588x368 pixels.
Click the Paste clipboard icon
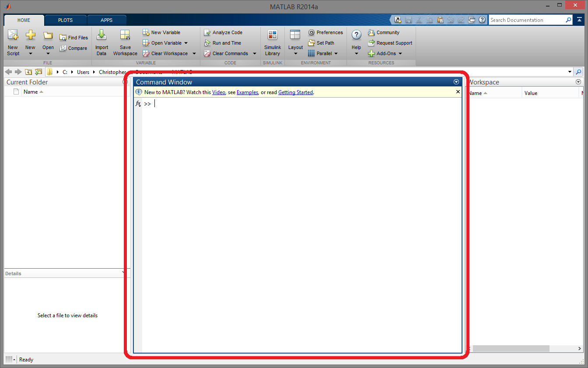[440, 20]
